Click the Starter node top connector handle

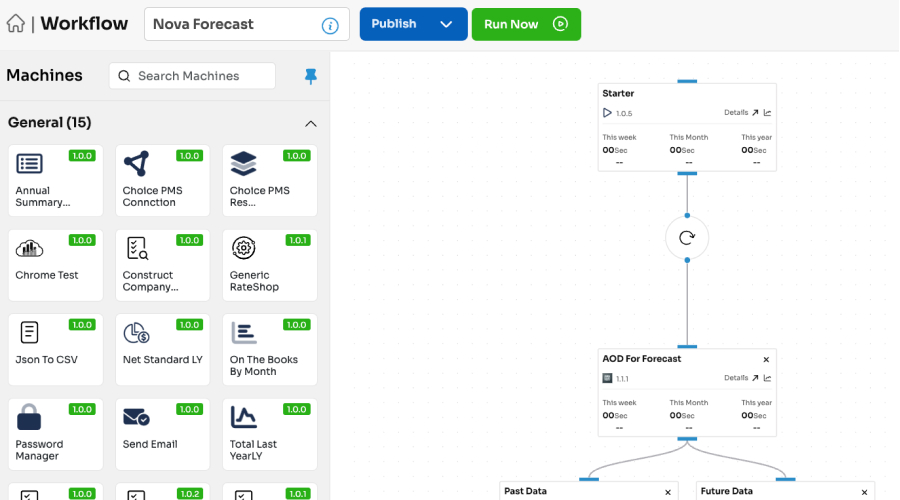(x=687, y=82)
